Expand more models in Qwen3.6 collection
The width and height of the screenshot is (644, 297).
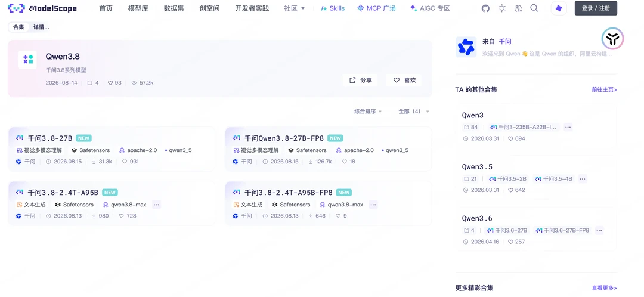[599, 230]
